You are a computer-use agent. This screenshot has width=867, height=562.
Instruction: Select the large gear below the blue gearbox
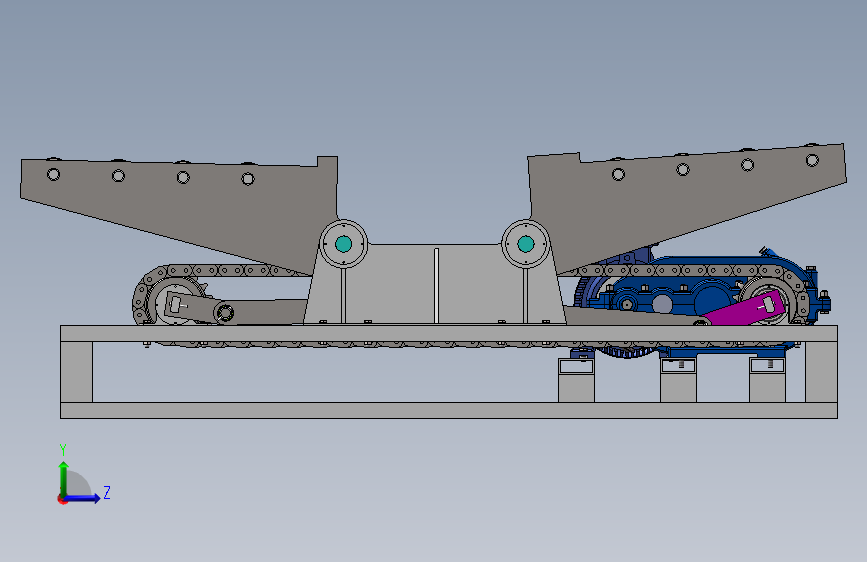628,351
